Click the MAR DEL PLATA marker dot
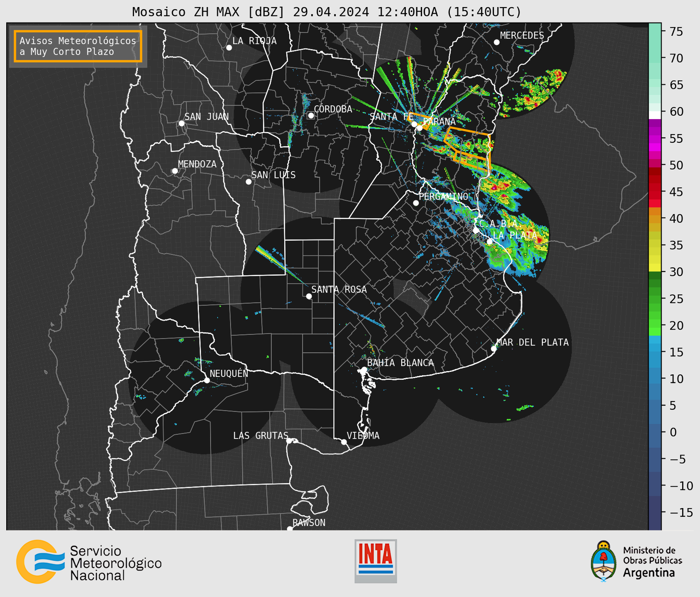The height and width of the screenshot is (597, 700). (493, 349)
